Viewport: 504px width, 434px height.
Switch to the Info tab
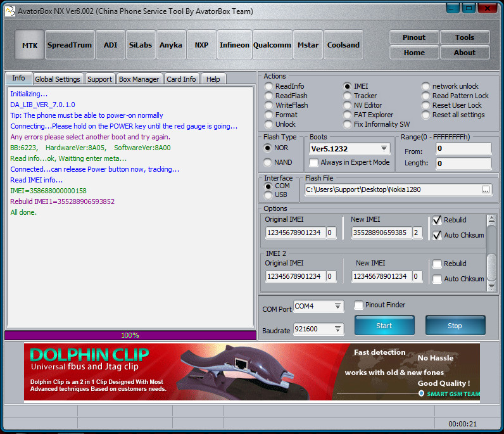(18, 78)
